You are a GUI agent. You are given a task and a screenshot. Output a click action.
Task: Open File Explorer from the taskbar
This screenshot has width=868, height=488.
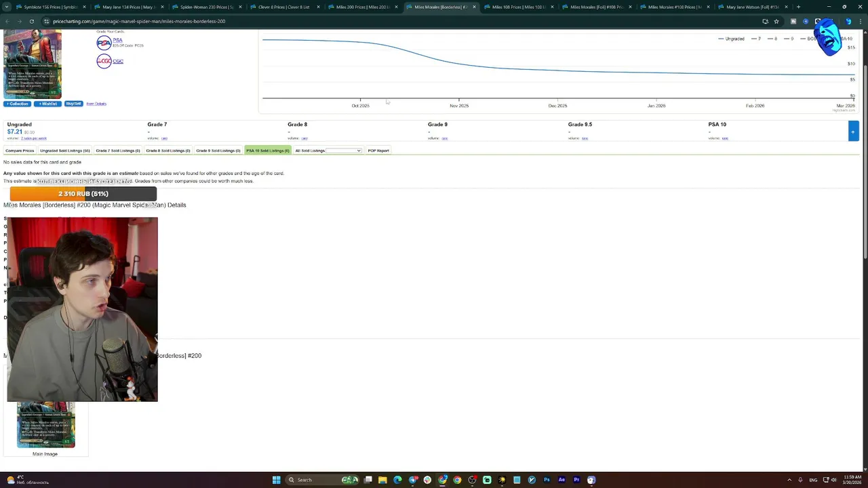(x=382, y=480)
